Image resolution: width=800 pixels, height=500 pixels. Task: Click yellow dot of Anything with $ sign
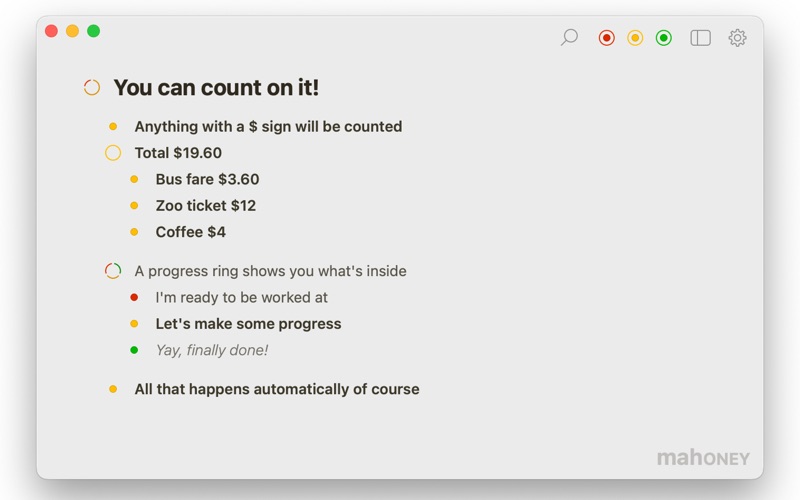tap(113, 127)
